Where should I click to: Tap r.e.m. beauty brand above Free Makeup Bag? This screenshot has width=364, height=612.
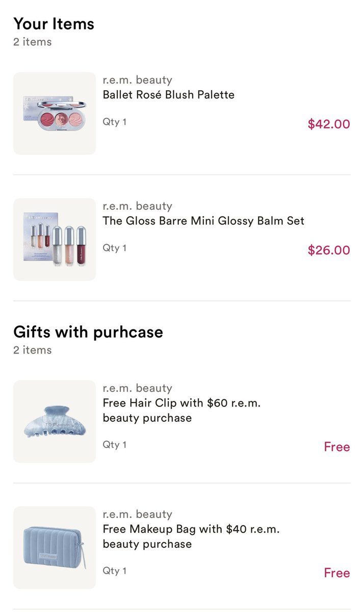click(138, 514)
